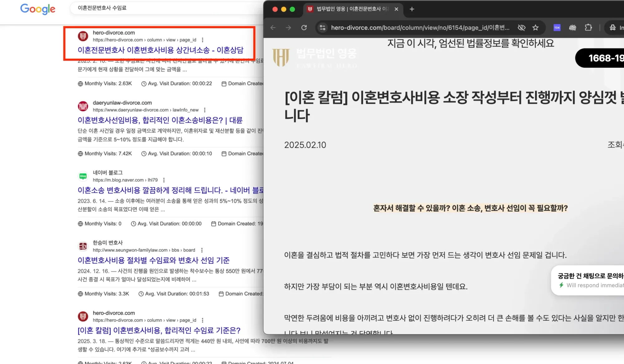This screenshot has width=624, height=364.
Task: Open the Chrome extensions puzzle menu
Action: tap(588, 27)
